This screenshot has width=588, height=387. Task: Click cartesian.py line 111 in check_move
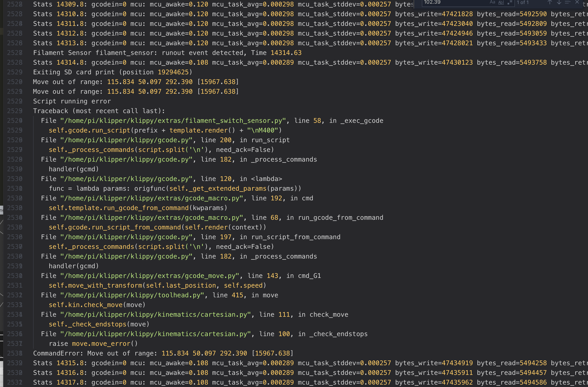[195, 314]
